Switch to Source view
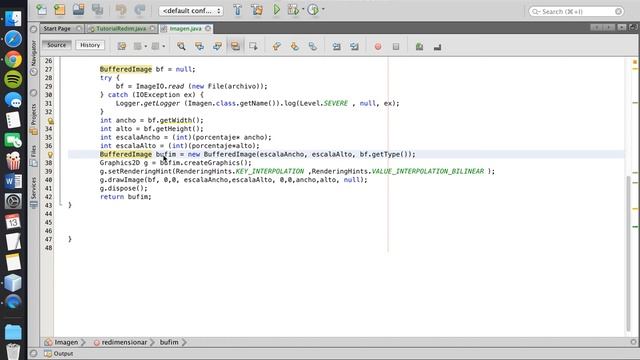The width and height of the screenshot is (640, 360). (56, 45)
